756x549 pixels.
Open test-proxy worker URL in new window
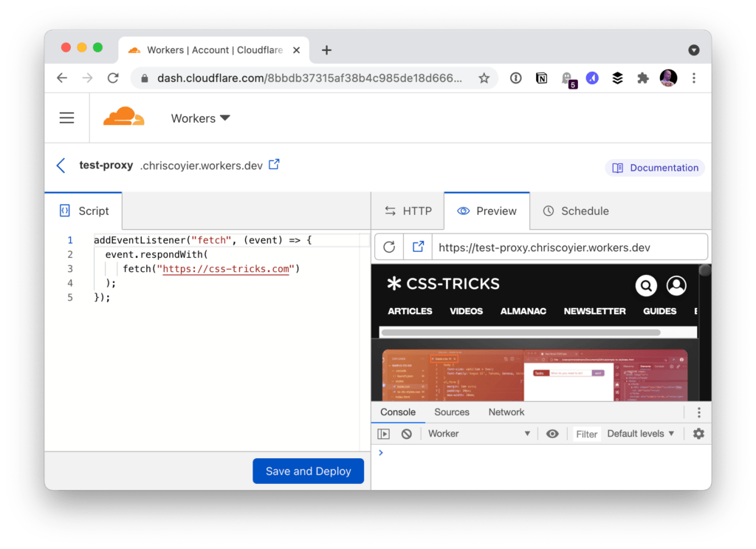pyautogui.click(x=274, y=165)
